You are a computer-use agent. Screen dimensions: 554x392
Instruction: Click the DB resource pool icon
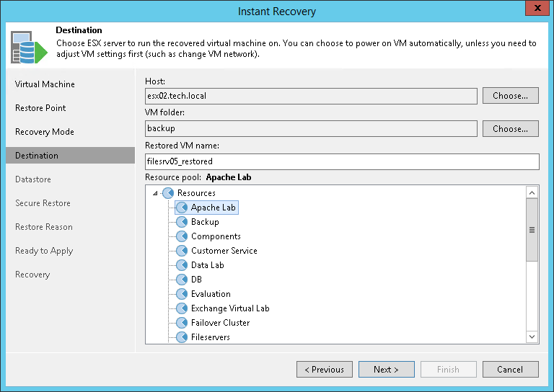point(182,280)
